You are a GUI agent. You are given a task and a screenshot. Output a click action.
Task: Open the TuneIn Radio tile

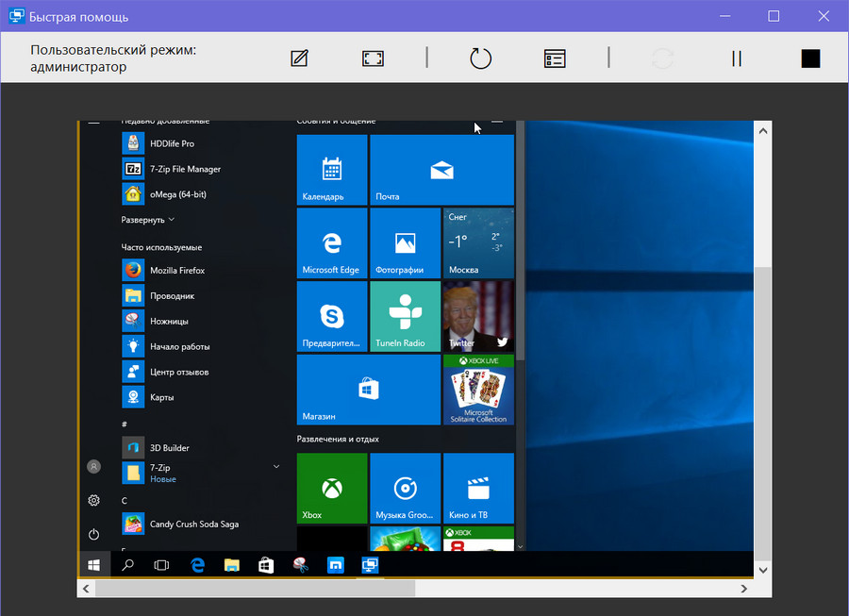[405, 316]
